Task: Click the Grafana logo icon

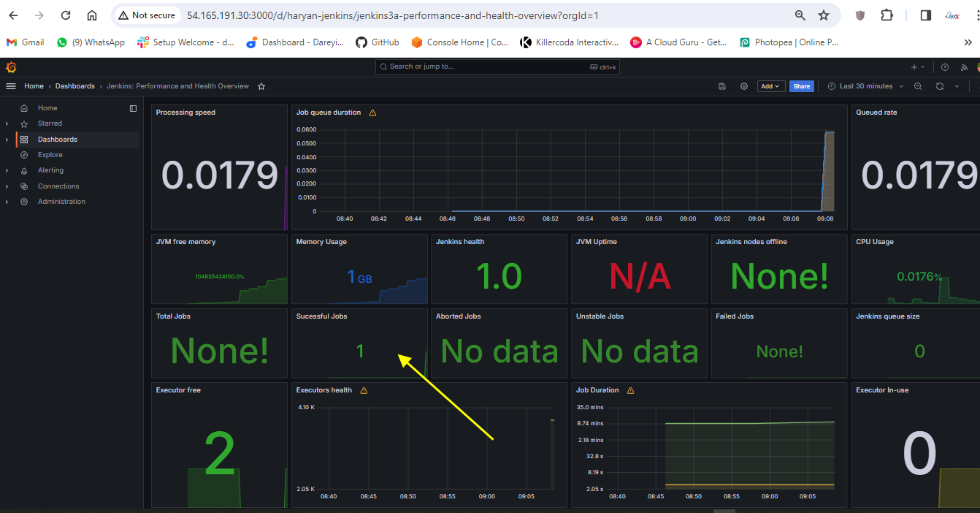Action: (11, 67)
